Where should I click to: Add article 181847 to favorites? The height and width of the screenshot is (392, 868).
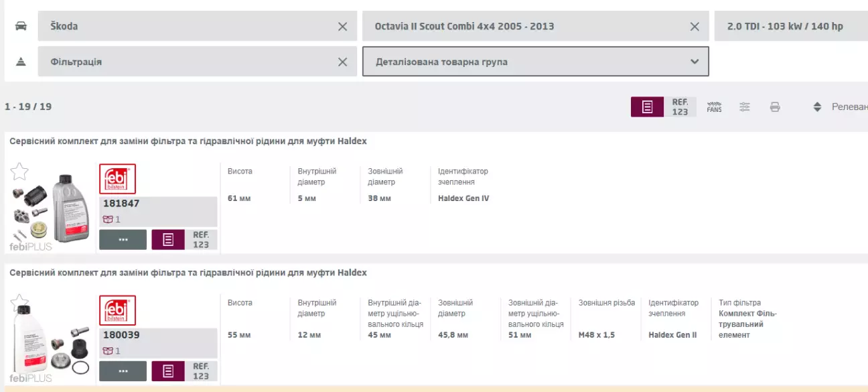tap(19, 172)
